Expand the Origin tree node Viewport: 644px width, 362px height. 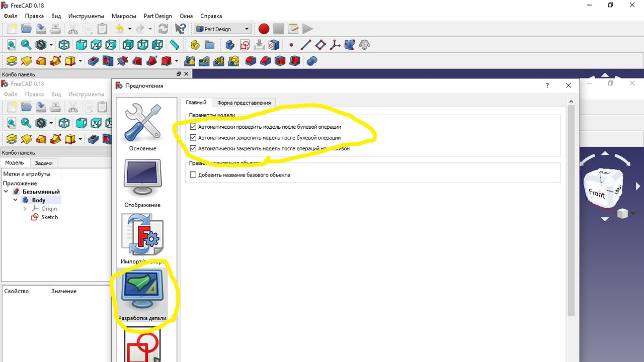[x=25, y=209]
